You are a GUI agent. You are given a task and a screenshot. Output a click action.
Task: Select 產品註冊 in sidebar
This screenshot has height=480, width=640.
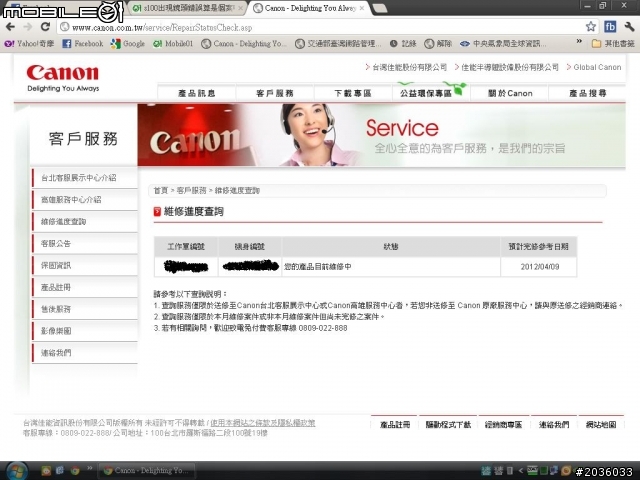(x=84, y=287)
